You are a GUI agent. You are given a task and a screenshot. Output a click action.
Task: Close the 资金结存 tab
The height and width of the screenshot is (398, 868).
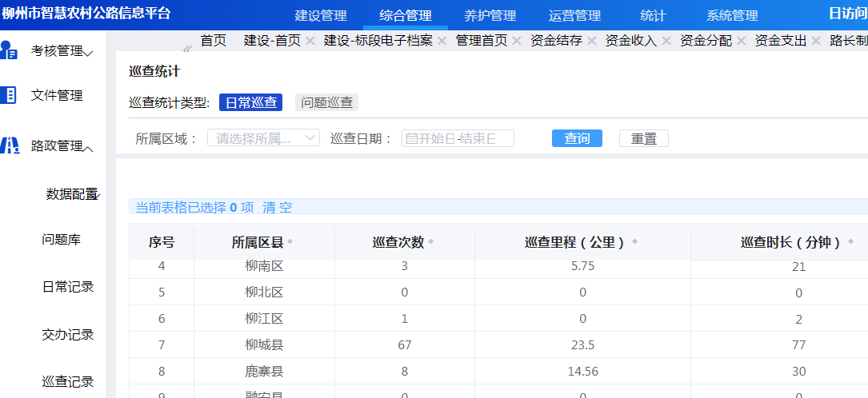coord(592,41)
